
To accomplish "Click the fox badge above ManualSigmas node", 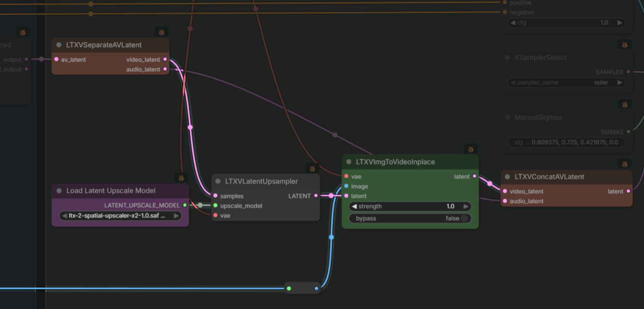I will click(x=624, y=105).
